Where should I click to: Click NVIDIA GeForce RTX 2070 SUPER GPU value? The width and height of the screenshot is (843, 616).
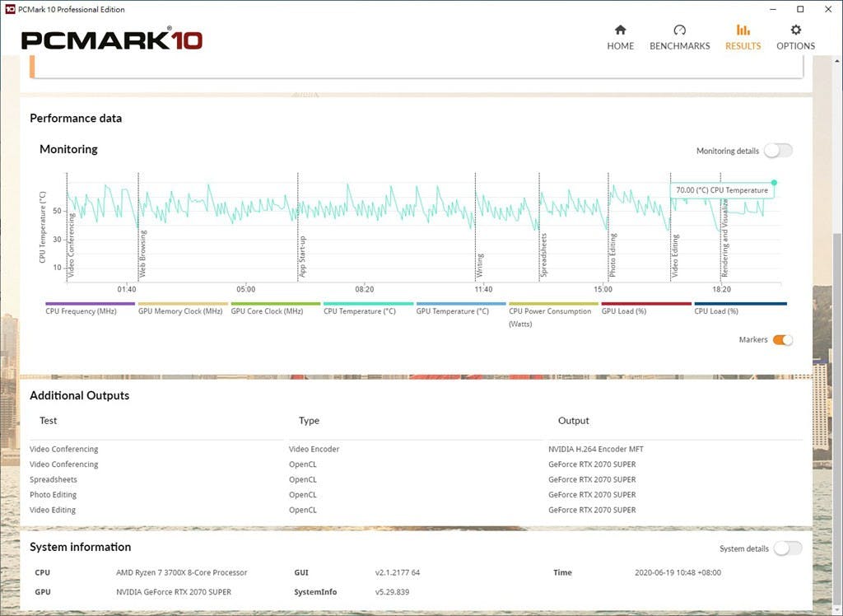click(174, 592)
